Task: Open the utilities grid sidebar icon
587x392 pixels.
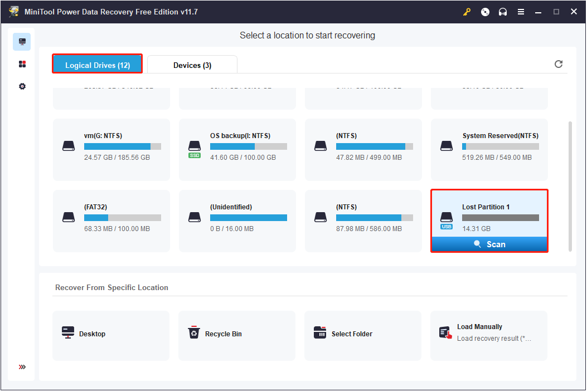Action: tap(22, 64)
